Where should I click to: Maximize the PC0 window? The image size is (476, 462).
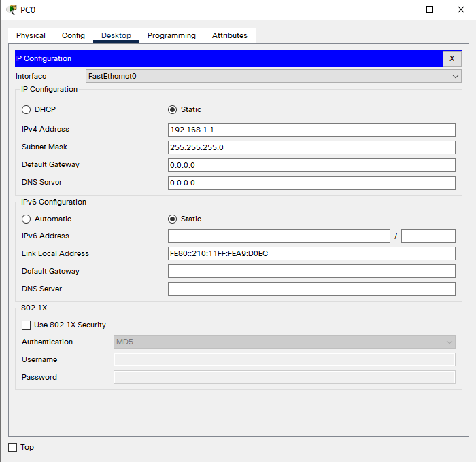coord(430,10)
